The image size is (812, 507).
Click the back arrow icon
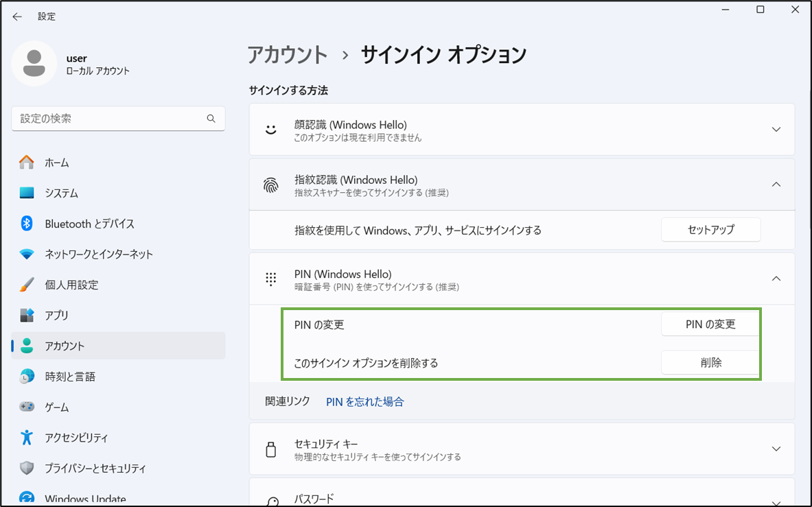click(17, 16)
